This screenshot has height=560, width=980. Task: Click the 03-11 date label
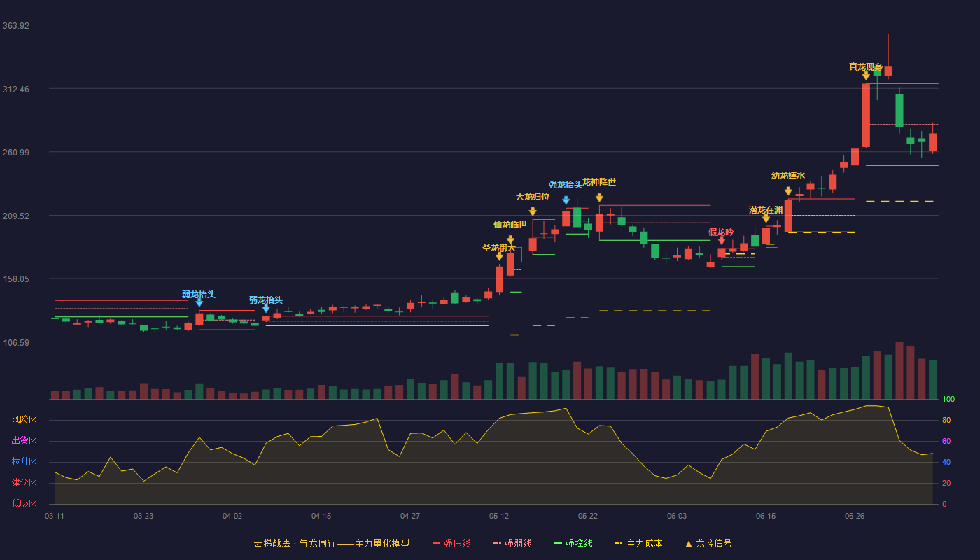click(55, 516)
